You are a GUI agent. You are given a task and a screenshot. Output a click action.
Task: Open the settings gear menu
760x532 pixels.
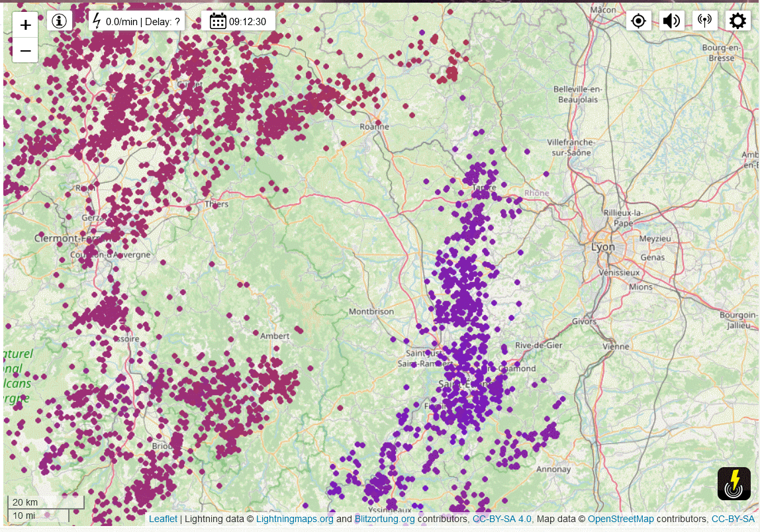(737, 21)
